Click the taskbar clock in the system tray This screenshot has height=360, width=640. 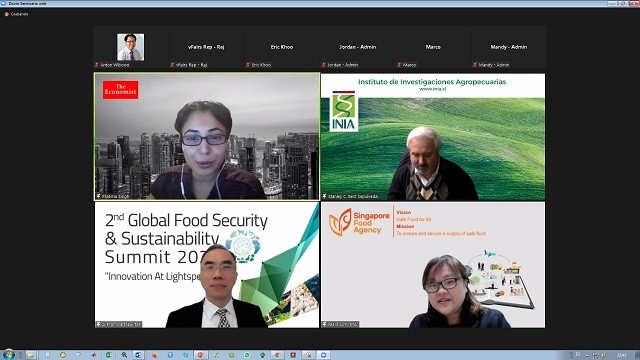[x=622, y=355]
